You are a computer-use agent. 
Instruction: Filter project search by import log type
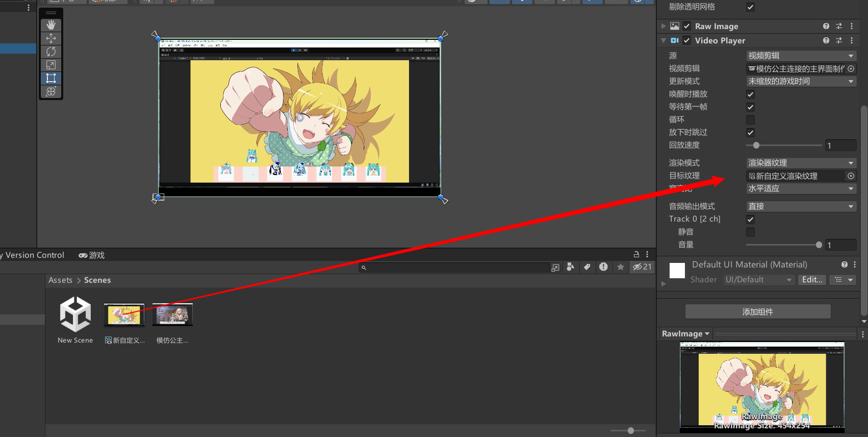(x=603, y=267)
